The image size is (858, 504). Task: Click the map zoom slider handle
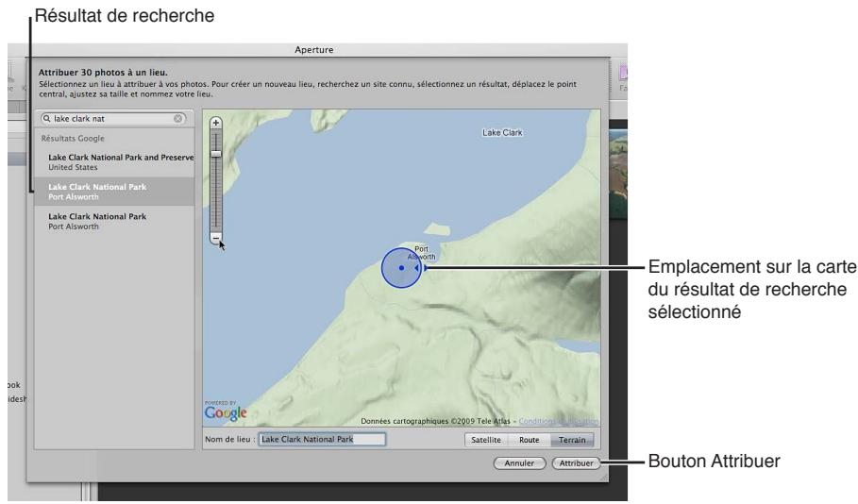(x=216, y=154)
